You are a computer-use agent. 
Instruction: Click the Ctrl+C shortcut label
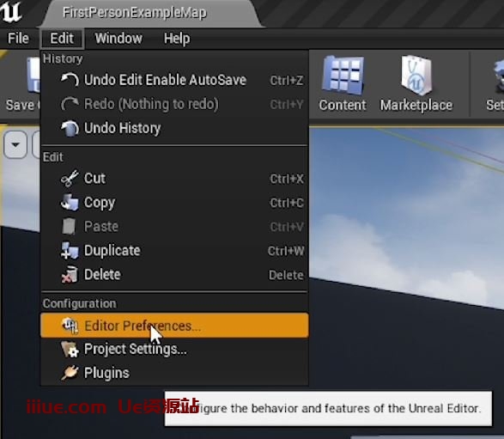(x=287, y=203)
